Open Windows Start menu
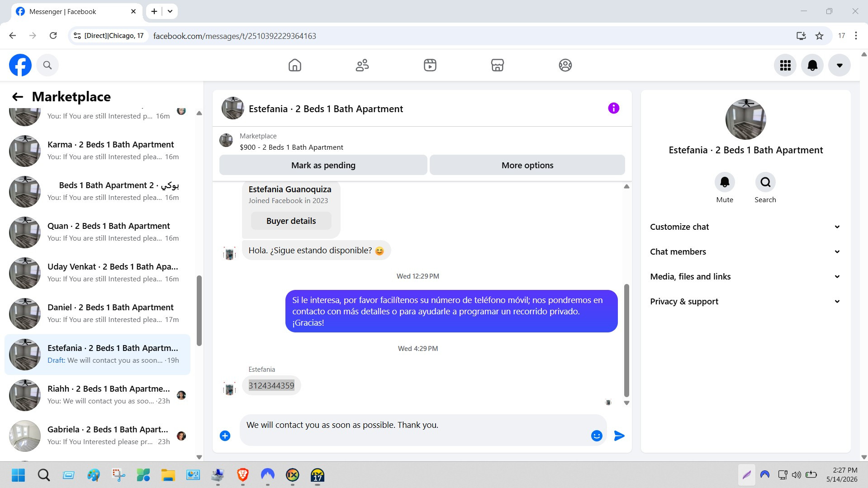Image resolution: width=868 pixels, height=488 pixels. tap(18, 475)
